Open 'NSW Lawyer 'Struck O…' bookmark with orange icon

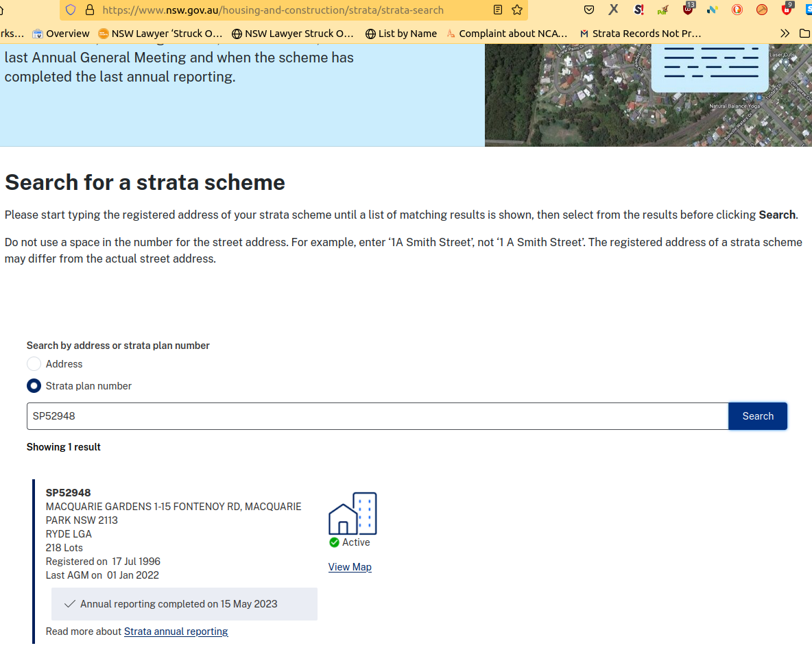pos(160,34)
